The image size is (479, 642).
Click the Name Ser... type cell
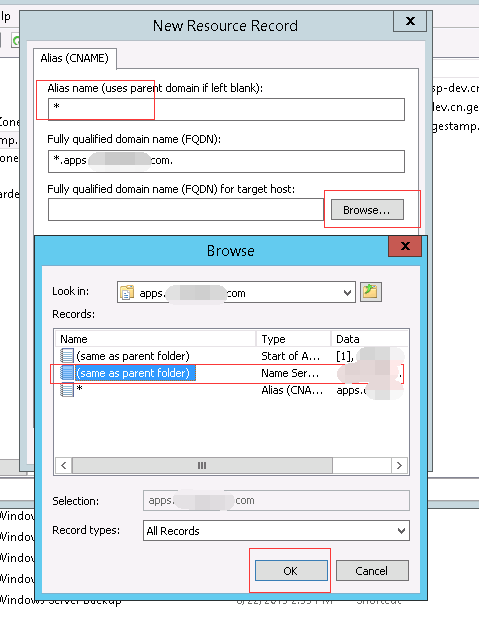point(290,373)
